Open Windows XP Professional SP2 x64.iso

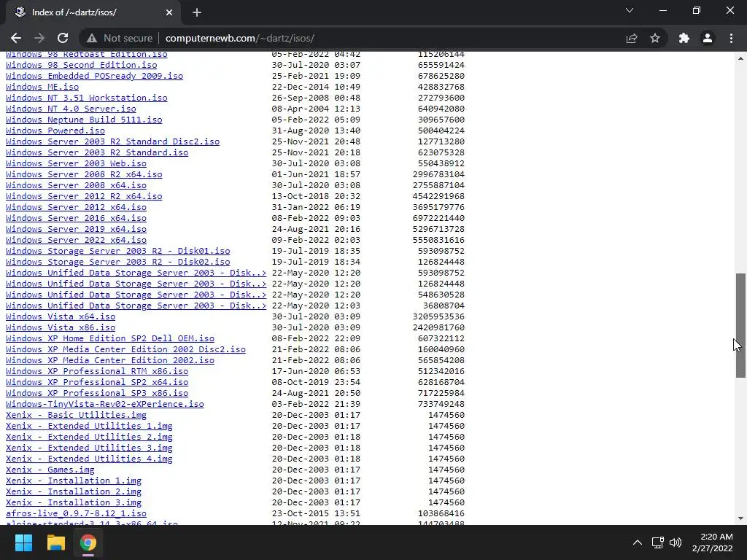click(97, 382)
